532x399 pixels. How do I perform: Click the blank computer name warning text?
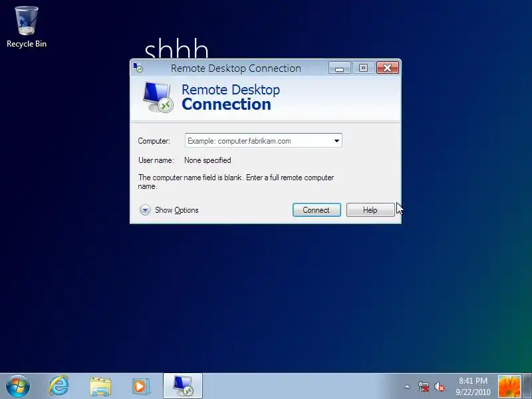(x=236, y=182)
